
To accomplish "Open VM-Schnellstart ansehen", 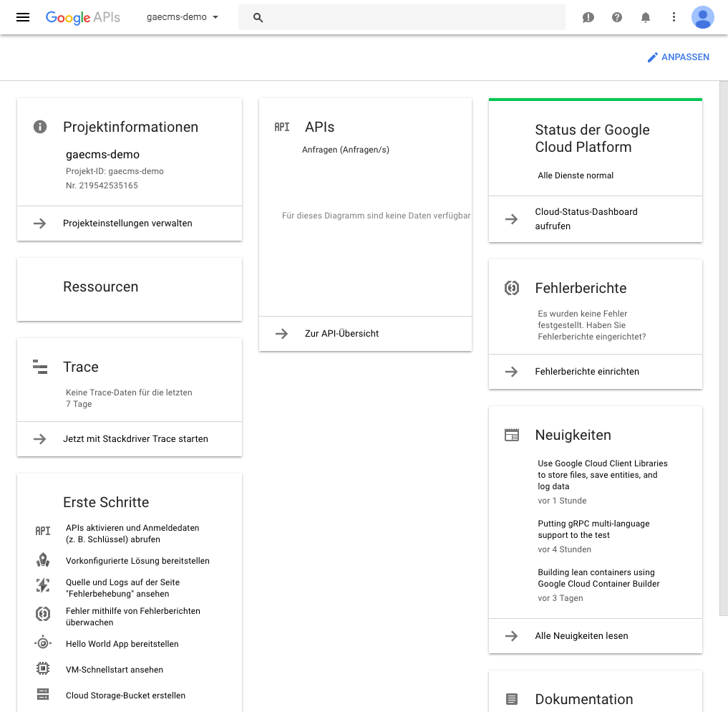I will (115, 670).
